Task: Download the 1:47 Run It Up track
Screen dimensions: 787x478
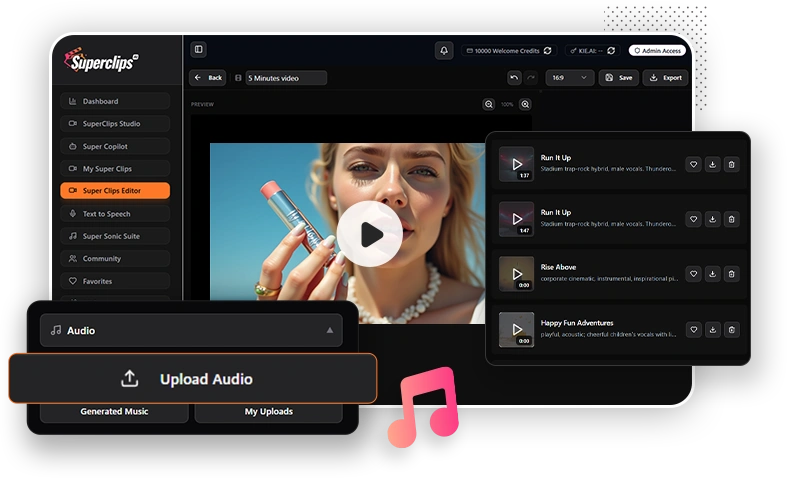Action: [712, 219]
